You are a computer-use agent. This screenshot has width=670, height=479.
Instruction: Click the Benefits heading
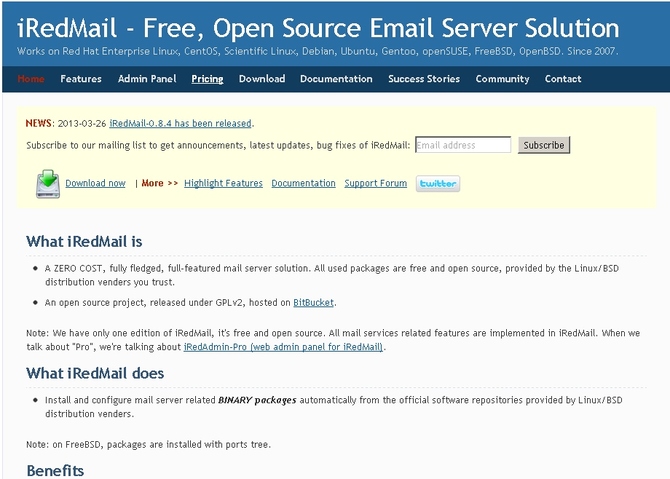coord(55,470)
